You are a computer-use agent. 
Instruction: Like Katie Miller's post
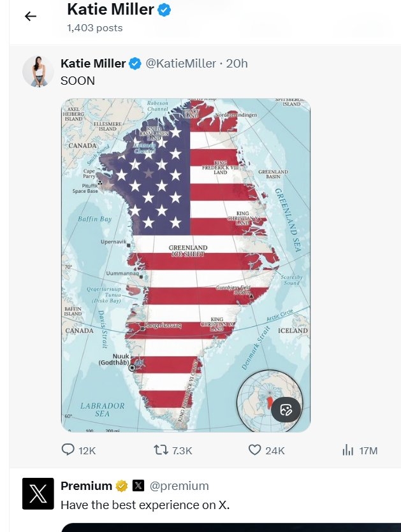click(255, 450)
